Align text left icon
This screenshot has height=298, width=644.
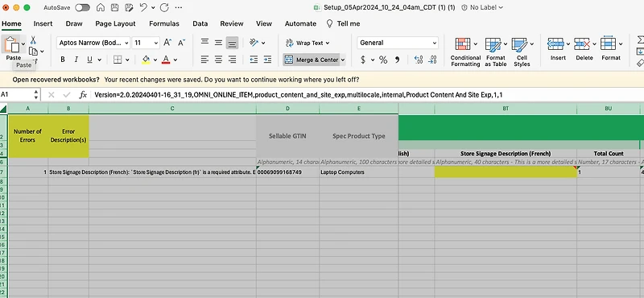click(204, 60)
